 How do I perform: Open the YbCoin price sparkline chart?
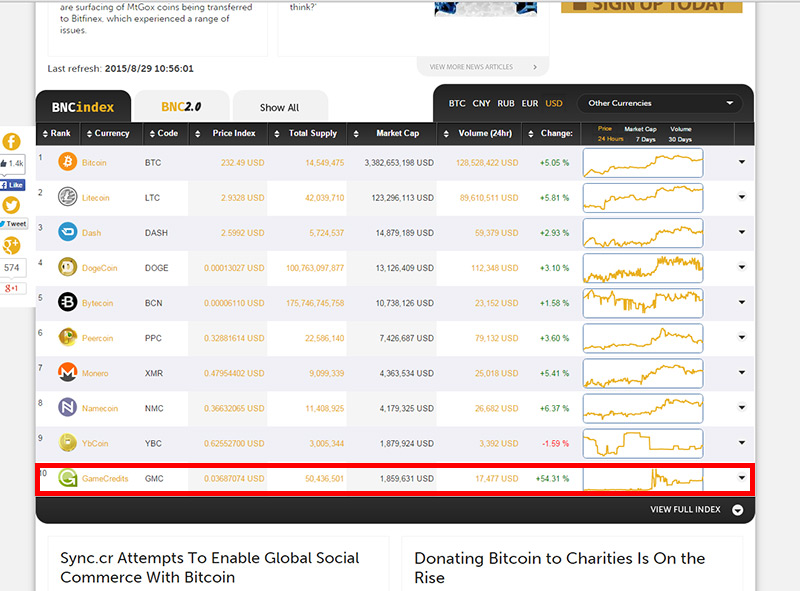tap(643, 444)
